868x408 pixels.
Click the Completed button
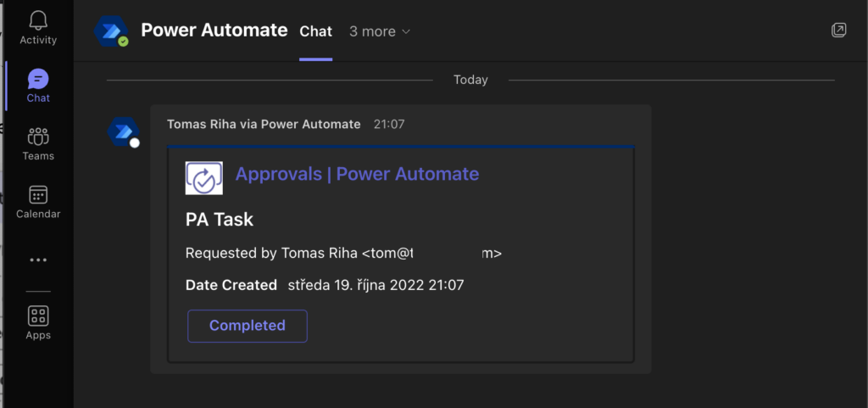248,326
